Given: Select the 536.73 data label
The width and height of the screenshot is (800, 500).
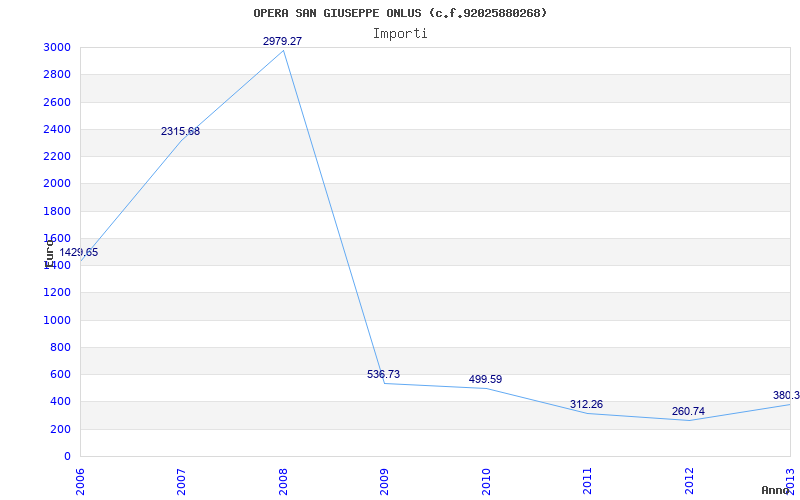Looking at the screenshot, I should pos(384,374).
